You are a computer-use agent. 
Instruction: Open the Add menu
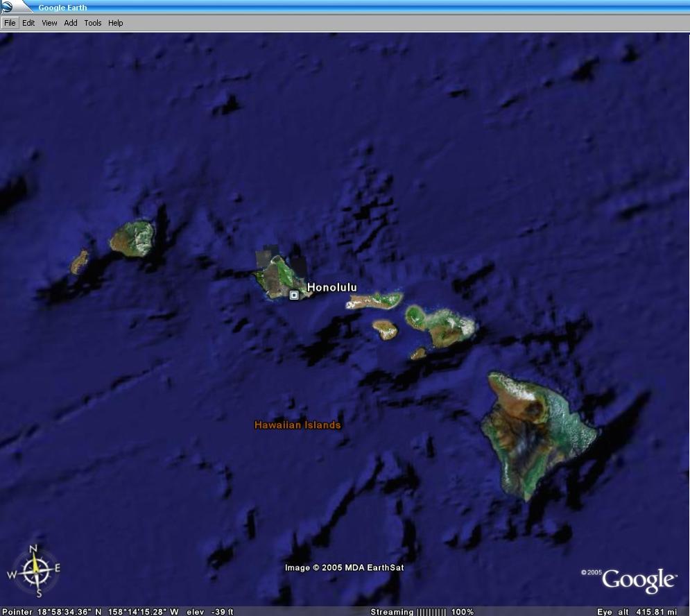pyautogui.click(x=71, y=23)
